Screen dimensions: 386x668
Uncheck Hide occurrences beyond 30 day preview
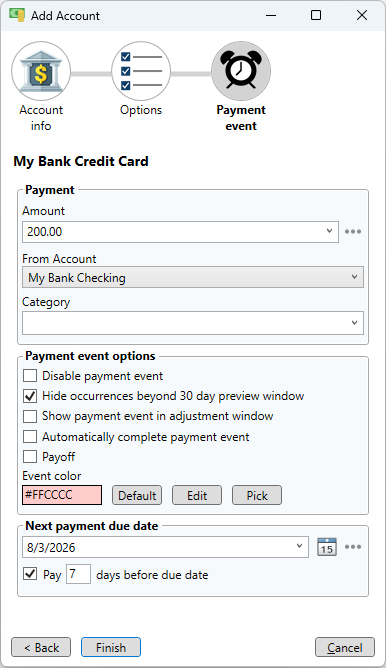click(x=30, y=396)
